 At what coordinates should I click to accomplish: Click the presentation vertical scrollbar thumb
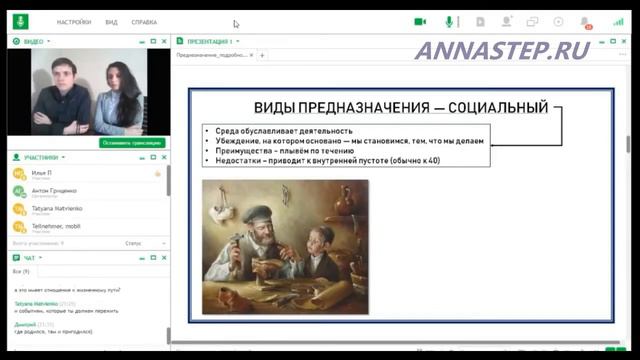coord(628,144)
